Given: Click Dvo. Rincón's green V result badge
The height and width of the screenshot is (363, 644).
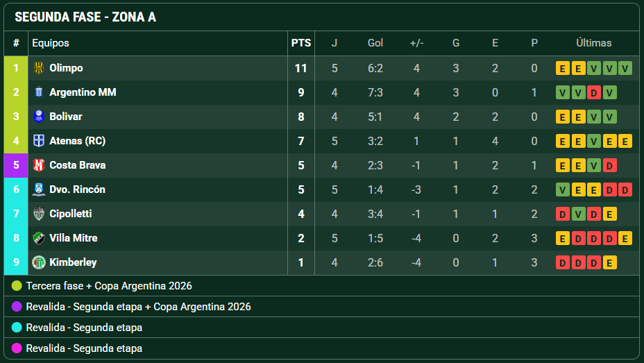Looking at the screenshot, I should [562, 189].
